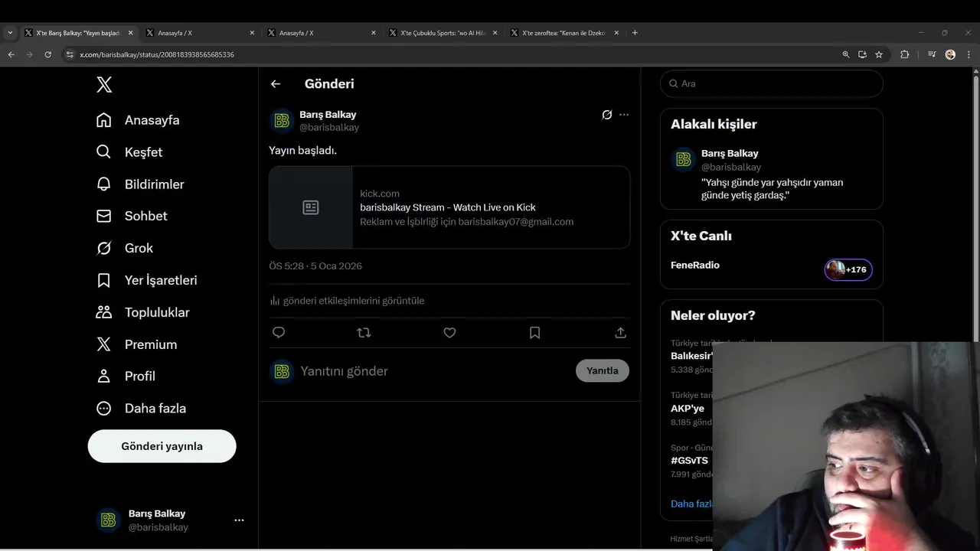Viewport: 980px width, 551px height.
Task: Click the share icon on post
Action: tap(621, 332)
